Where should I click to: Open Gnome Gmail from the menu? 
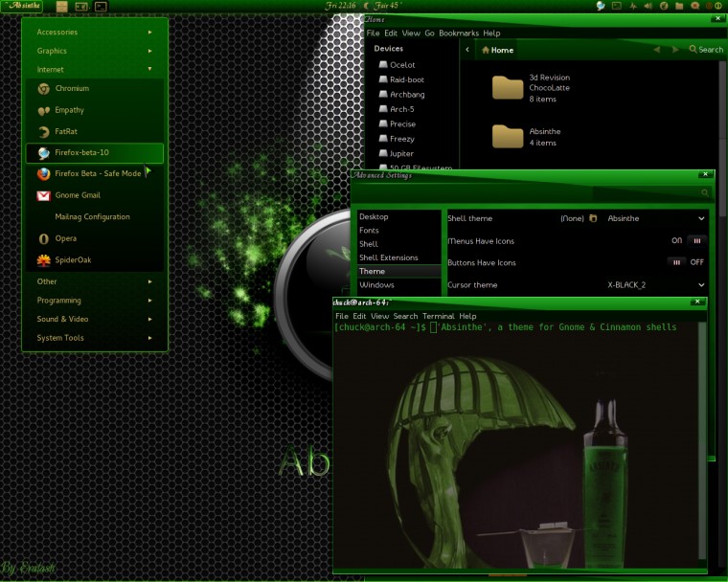[x=95, y=195]
